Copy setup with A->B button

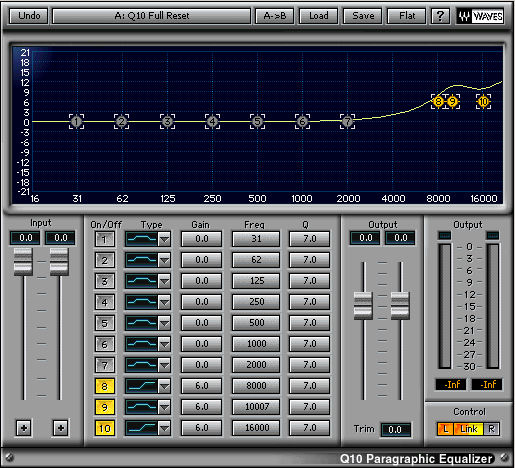275,16
